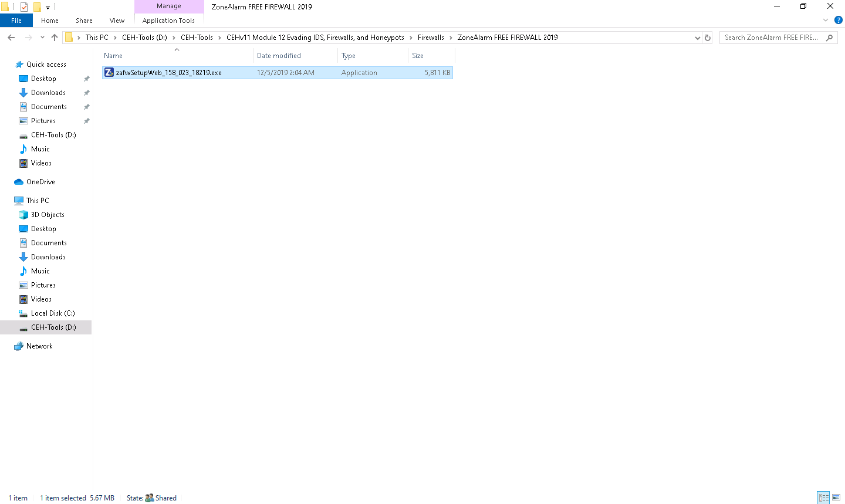
Task: Click the file date 12/5/2019 2:04 AM
Action: click(286, 73)
